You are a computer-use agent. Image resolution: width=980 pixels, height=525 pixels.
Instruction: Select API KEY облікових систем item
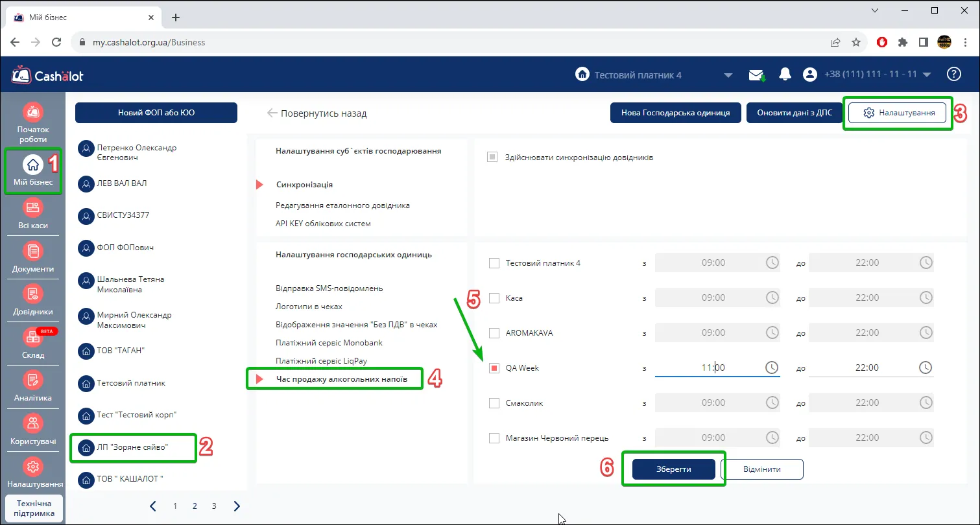pos(323,224)
